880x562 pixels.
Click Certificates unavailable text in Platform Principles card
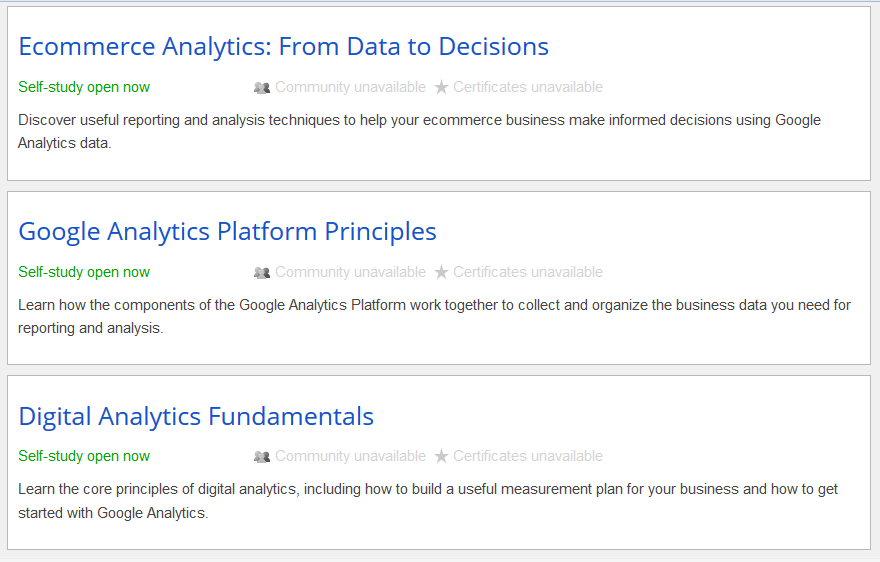coord(528,272)
